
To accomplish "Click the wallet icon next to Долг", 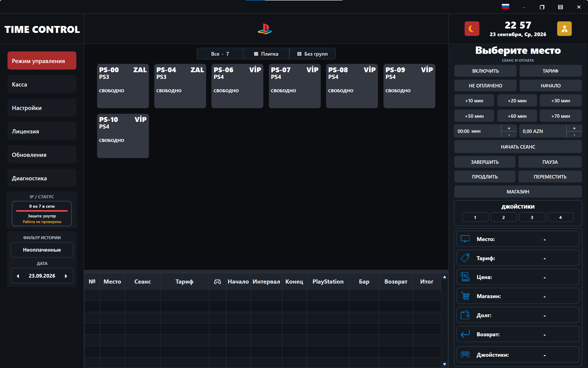I will pos(465,315).
